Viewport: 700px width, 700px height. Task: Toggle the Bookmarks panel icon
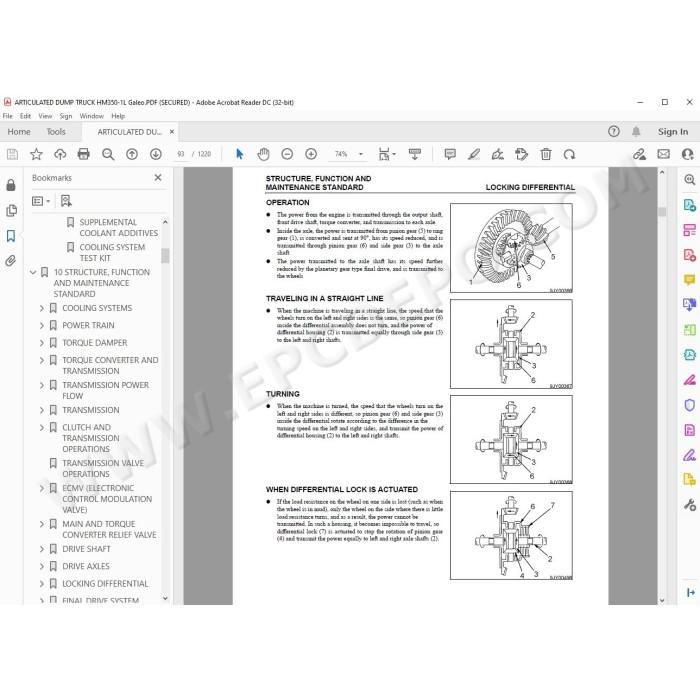coord(11,236)
